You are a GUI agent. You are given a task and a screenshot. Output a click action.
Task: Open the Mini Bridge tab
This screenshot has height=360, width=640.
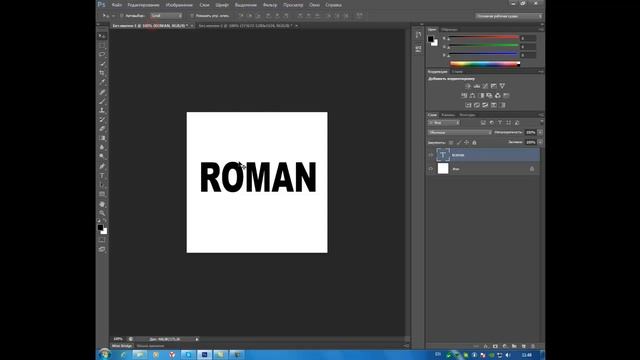click(x=122, y=346)
